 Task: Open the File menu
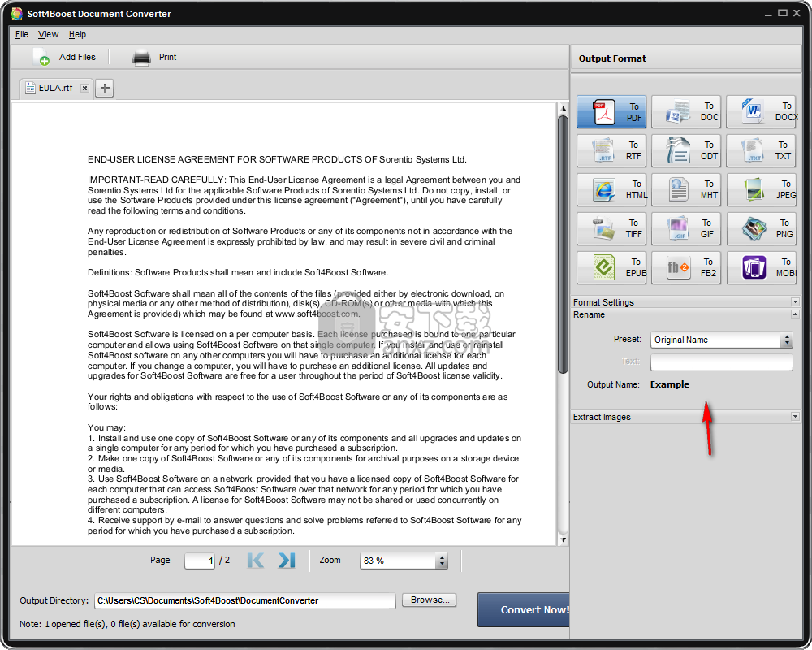click(22, 34)
